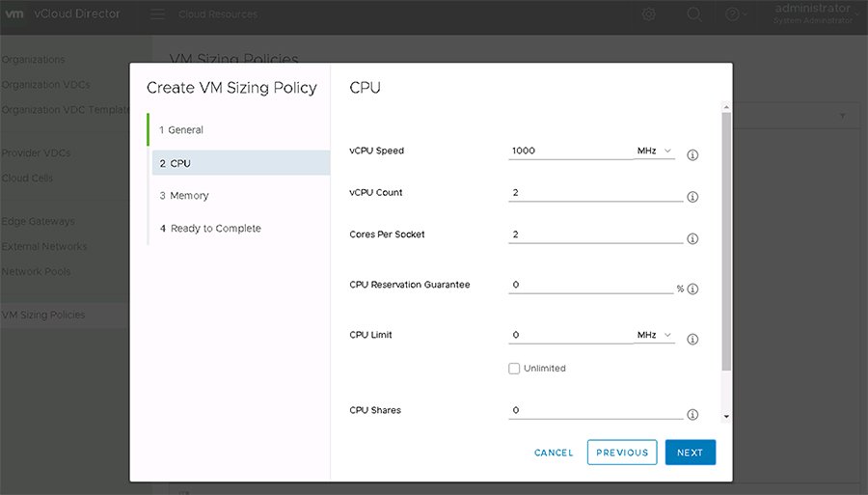Open Organization VDC Templates sidebar item
The width and height of the screenshot is (868, 495).
point(66,110)
